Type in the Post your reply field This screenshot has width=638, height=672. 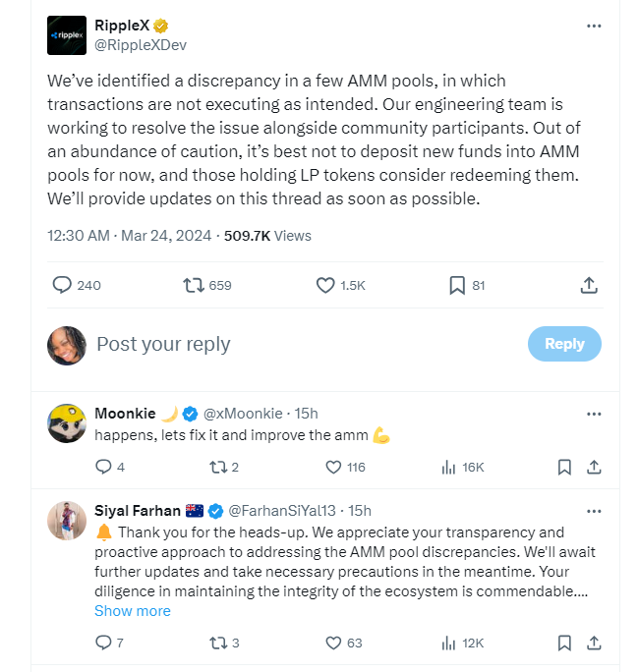coord(295,344)
